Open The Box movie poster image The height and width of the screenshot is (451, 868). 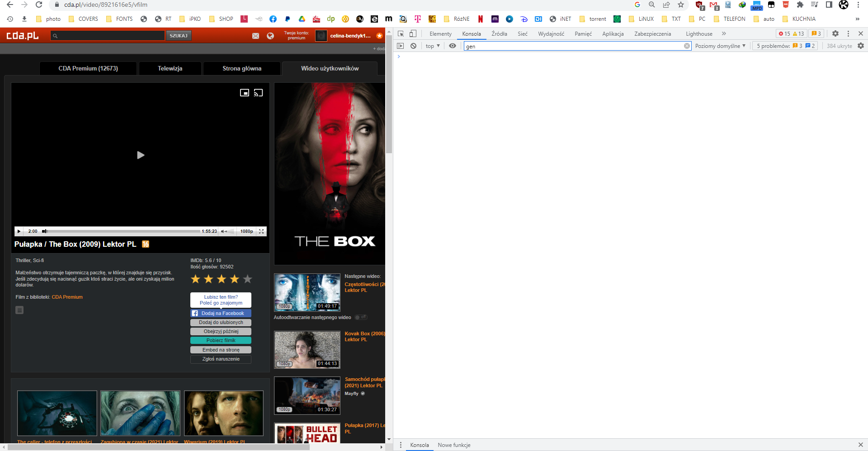click(330, 174)
